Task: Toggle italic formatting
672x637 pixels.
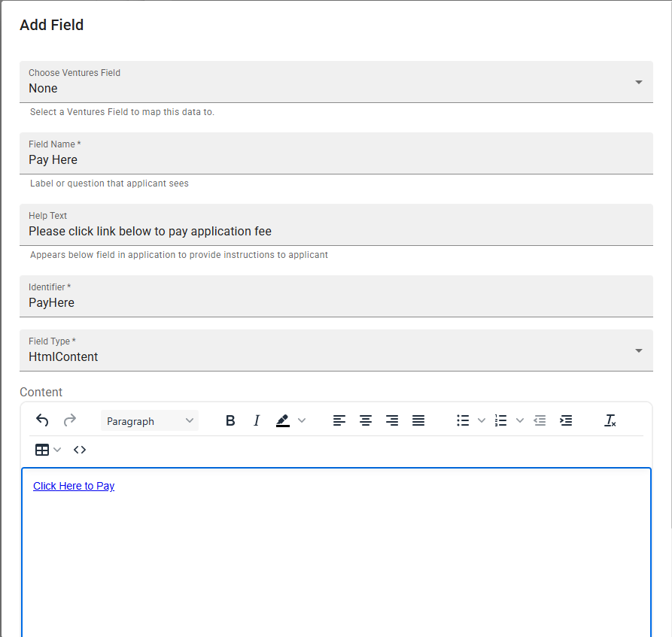Action: click(x=256, y=420)
